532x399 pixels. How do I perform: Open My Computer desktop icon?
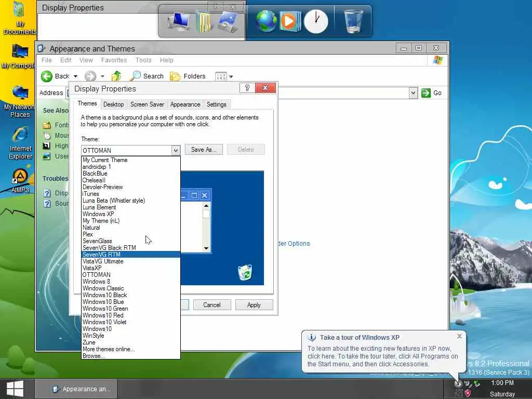(19, 56)
